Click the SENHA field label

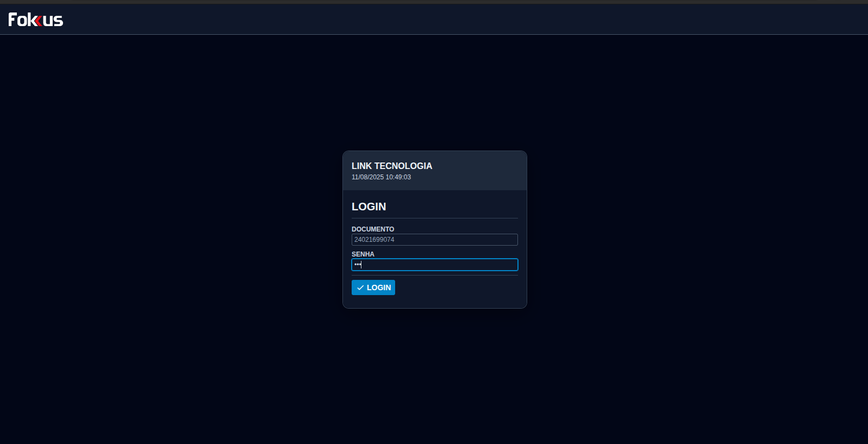point(363,254)
